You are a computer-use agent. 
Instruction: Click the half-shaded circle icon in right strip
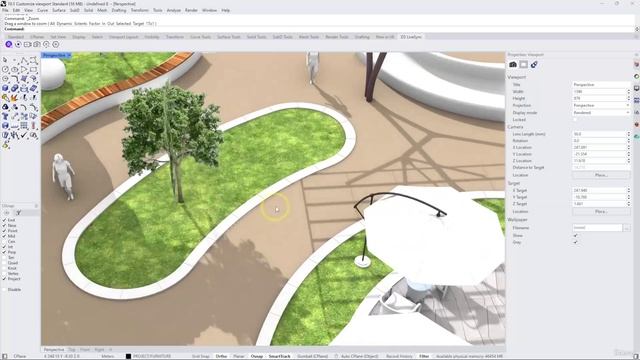click(x=636, y=76)
